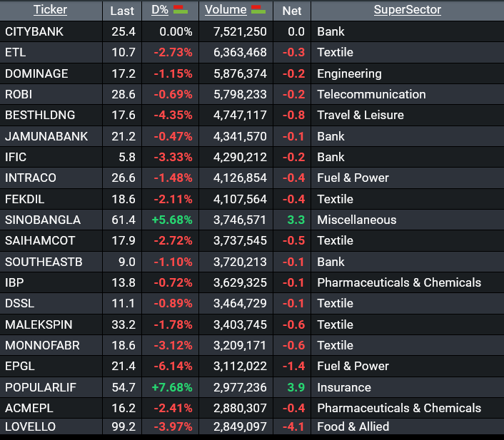504x440 pixels.
Task: Click EPGL's -6.14% change value
Action: [x=173, y=366]
